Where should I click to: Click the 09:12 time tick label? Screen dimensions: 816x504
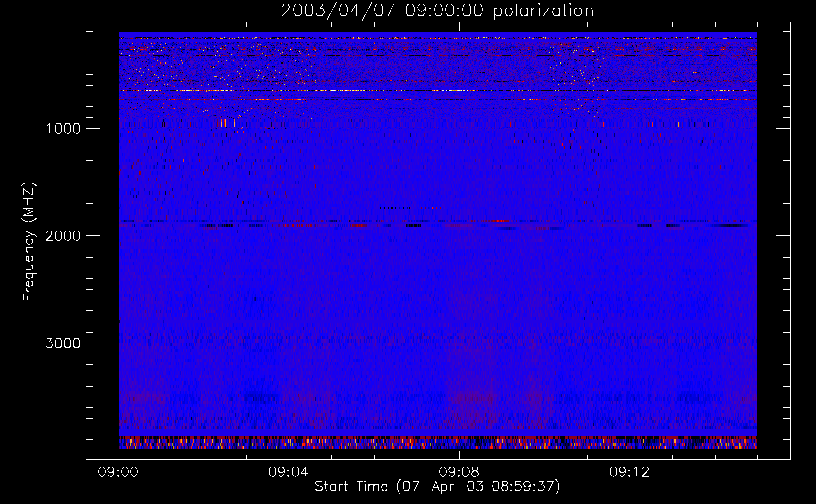[629, 472]
